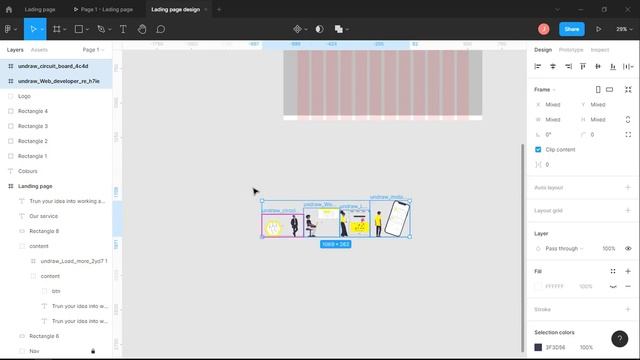Set frame to portrait orientation

coord(598,89)
